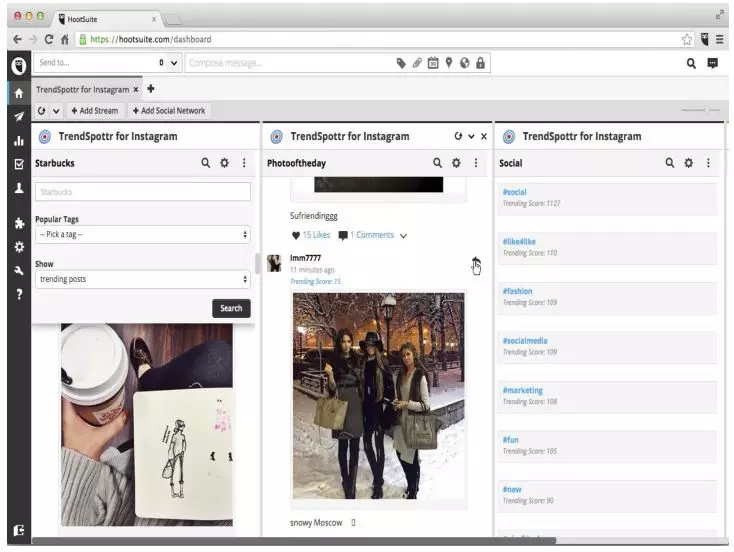Open the Popular Tags 'Pick a tag' dropdown
734x552 pixels.
pyautogui.click(x=142, y=235)
